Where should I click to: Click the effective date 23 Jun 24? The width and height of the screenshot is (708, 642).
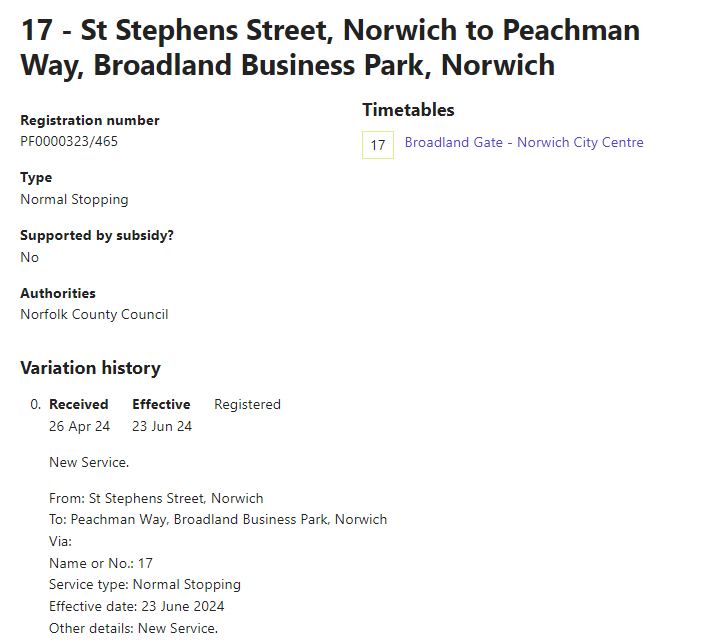pyautogui.click(x=162, y=426)
